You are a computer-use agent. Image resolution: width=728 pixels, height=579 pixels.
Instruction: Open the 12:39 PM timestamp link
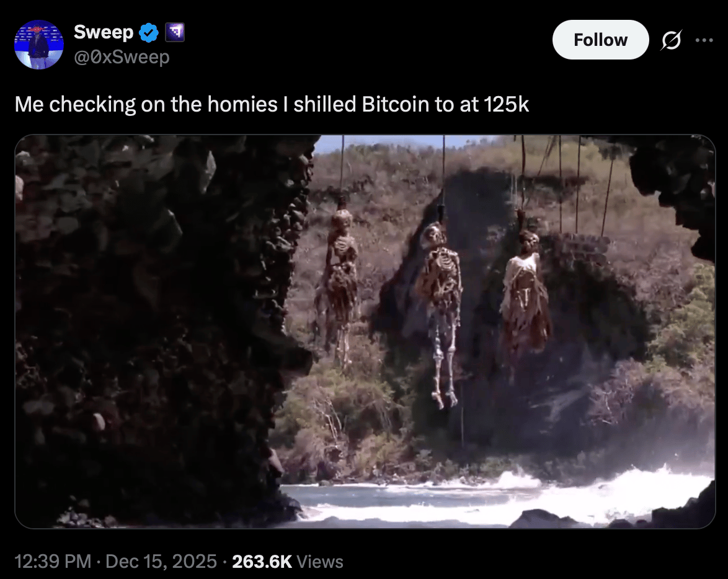pos(53,562)
